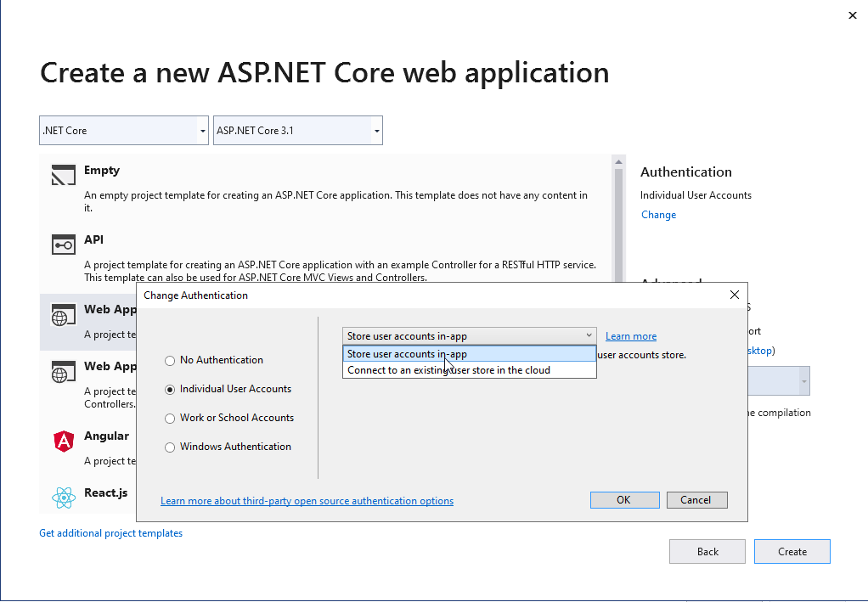Image resolution: width=868 pixels, height=602 pixels.
Task: Click the third-party authentication options link
Action: tap(307, 501)
